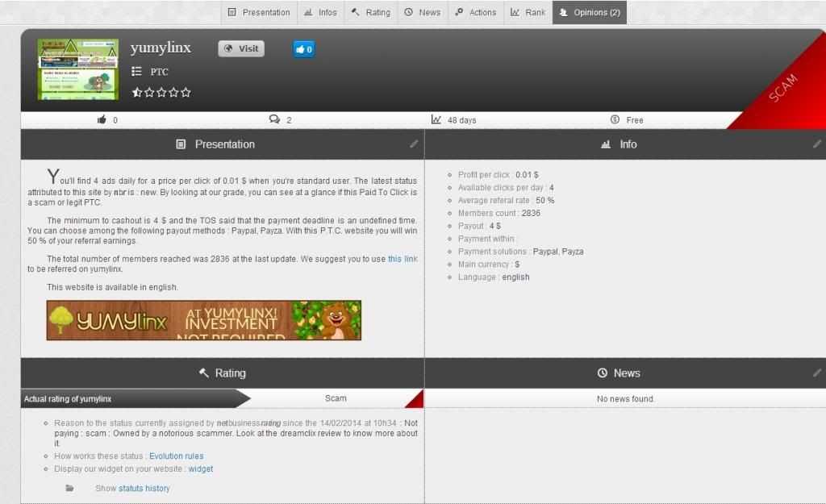The height and width of the screenshot is (504, 826).
Task: Click the yumylinx site title
Action: tap(161, 48)
